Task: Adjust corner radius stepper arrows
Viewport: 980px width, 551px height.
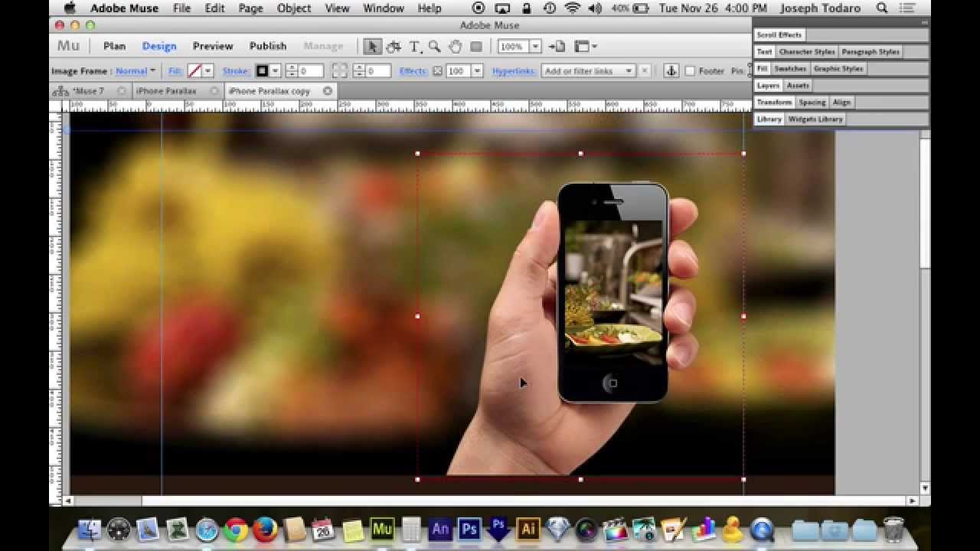Action: [359, 71]
